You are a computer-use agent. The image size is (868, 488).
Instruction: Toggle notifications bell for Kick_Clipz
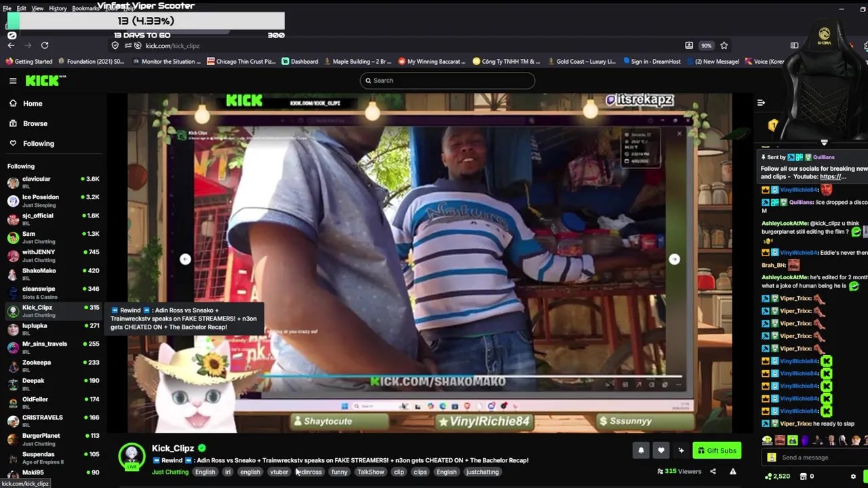point(641,450)
